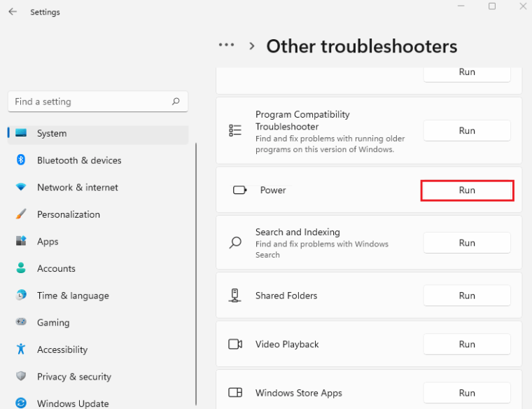Click the Search and Indexing title

pyautogui.click(x=297, y=232)
